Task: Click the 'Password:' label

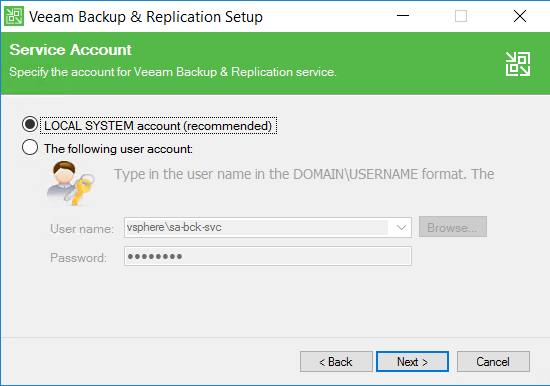Action: 78,258
